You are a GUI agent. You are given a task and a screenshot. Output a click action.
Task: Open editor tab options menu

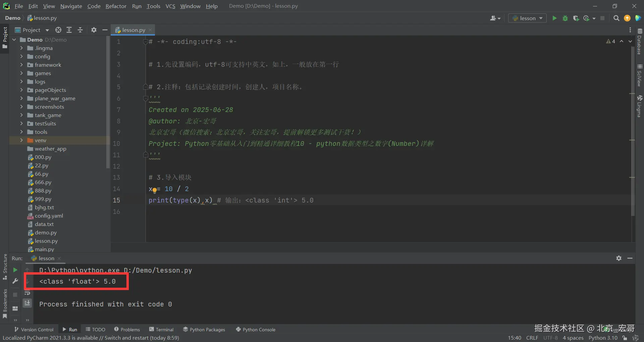coord(630,30)
